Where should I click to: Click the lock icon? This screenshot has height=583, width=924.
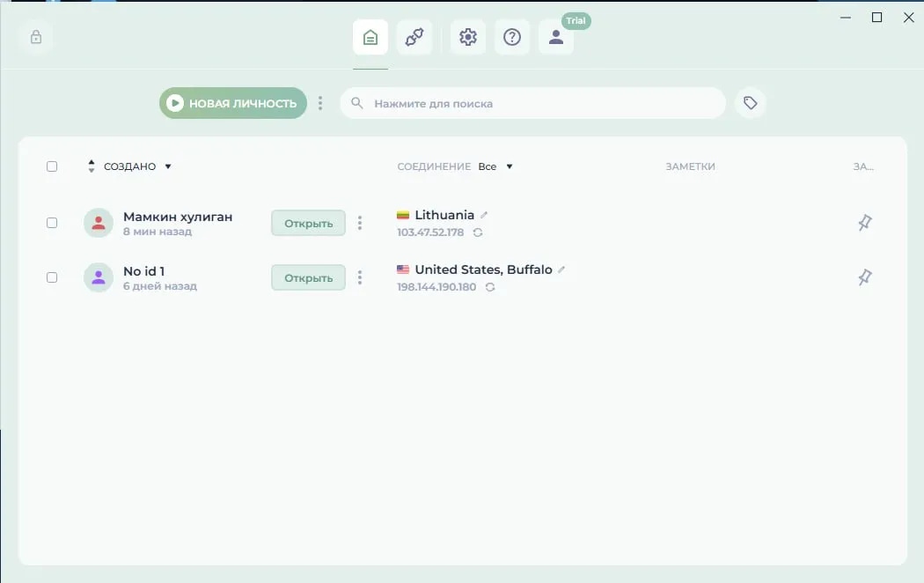(x=36, y=37)
